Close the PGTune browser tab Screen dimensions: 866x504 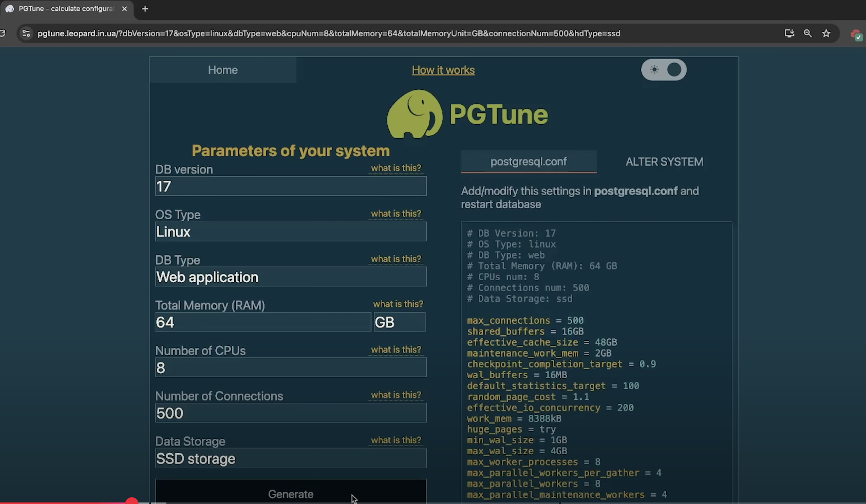click(x=124, y=9)
